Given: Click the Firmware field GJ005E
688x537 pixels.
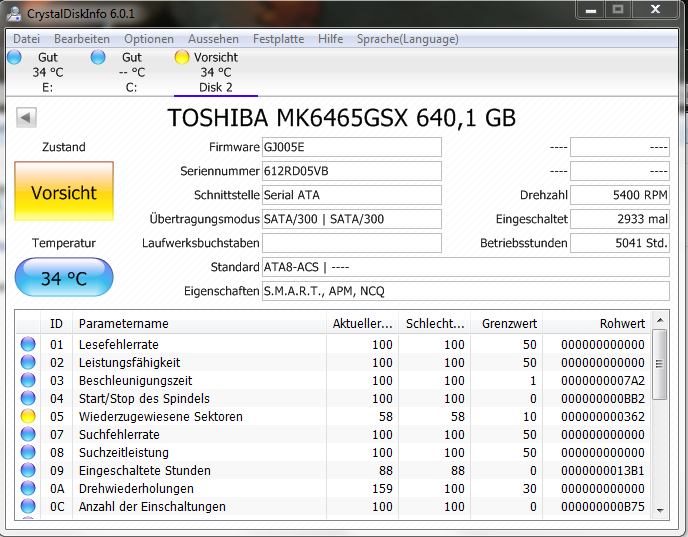Looking at the screenshot, I should pos(352,147).
